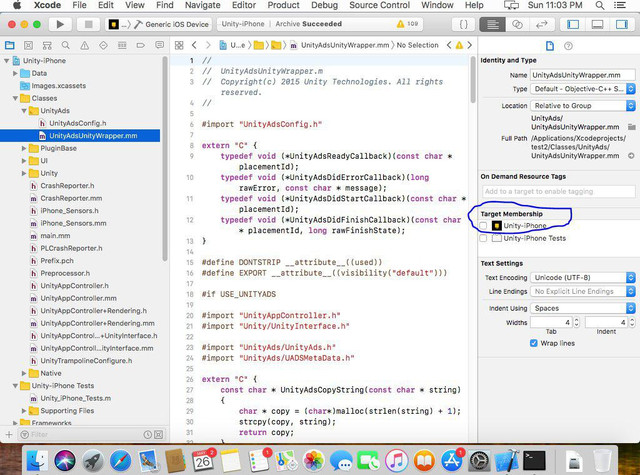The width and height of the screenshot is (640, 475).
Task: Click the warning count 109 indicator
Action: 407,24
